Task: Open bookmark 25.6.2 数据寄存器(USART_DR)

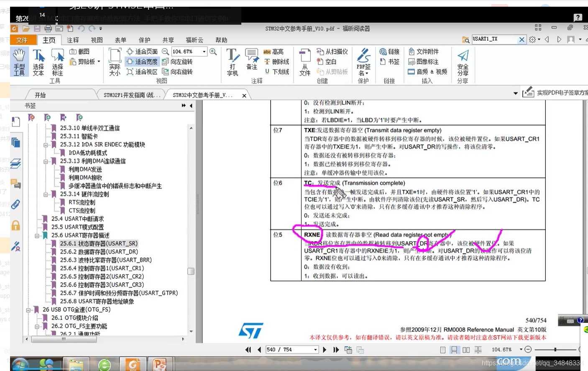Action: click(99, 252)
